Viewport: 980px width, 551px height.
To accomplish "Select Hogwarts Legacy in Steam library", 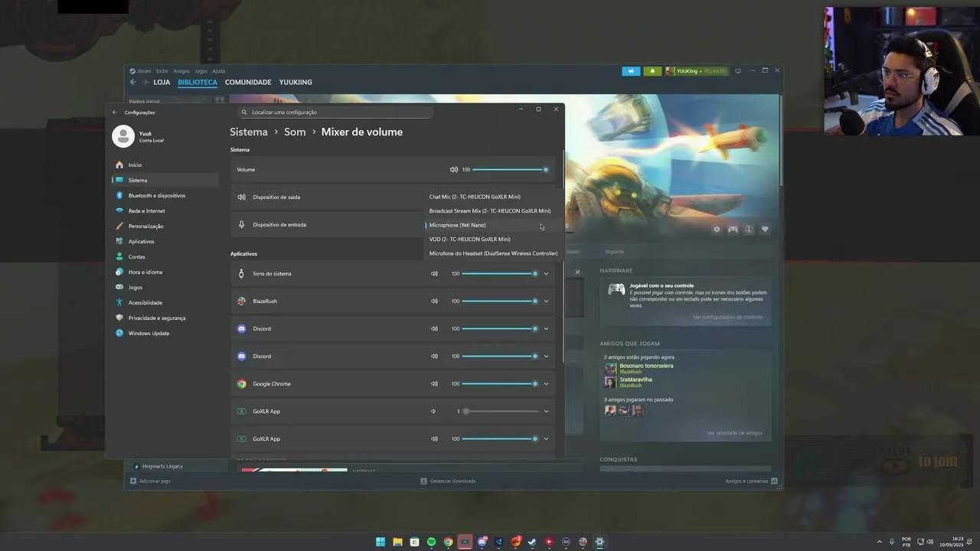I will (x=162, y=466).
